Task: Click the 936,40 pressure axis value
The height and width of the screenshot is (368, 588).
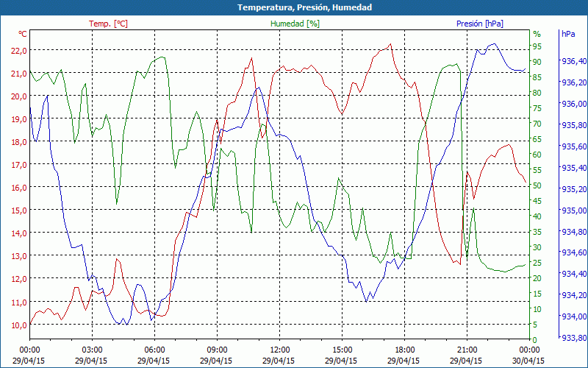Action: click(574, 61)
